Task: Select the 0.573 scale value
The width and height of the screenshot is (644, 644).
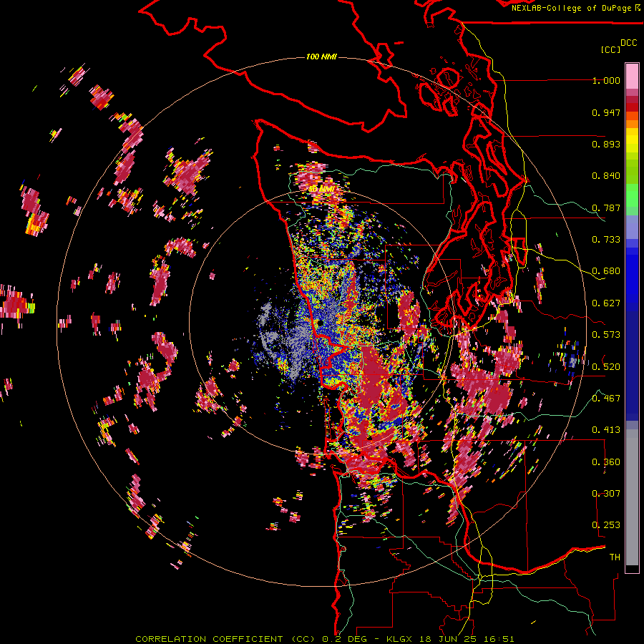Action: [x=606, y=335]
